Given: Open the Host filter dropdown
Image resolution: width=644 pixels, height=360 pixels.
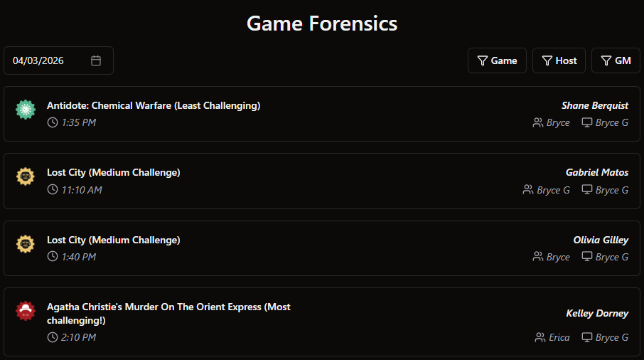Looking at the screenshot, I should click(559, 60).
